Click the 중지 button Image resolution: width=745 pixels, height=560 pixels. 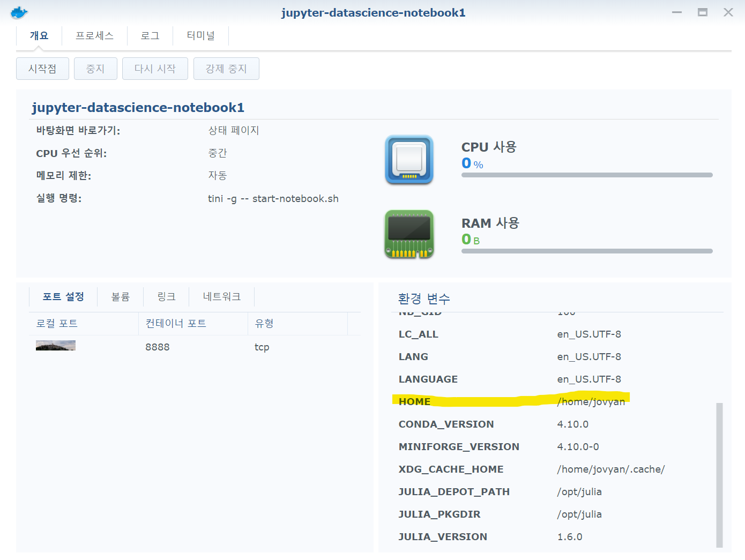coord(95,69)
